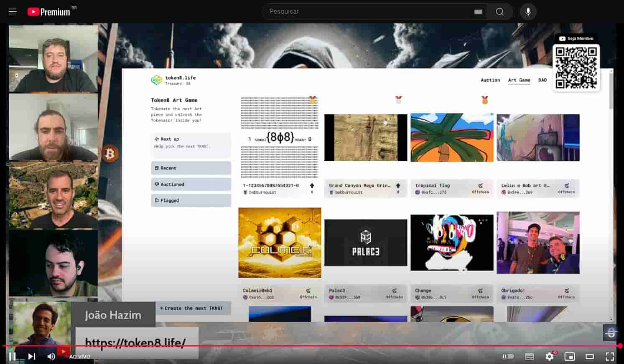Click offchain icon on Change
The height and width of the screenshot is (364, 624).
click(x=480, y=291)
